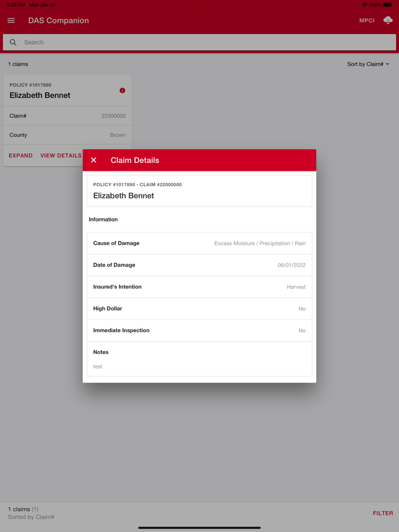Tap the DAS Companion title
Viewport: 399px width, 532px height.
(58, 21)
